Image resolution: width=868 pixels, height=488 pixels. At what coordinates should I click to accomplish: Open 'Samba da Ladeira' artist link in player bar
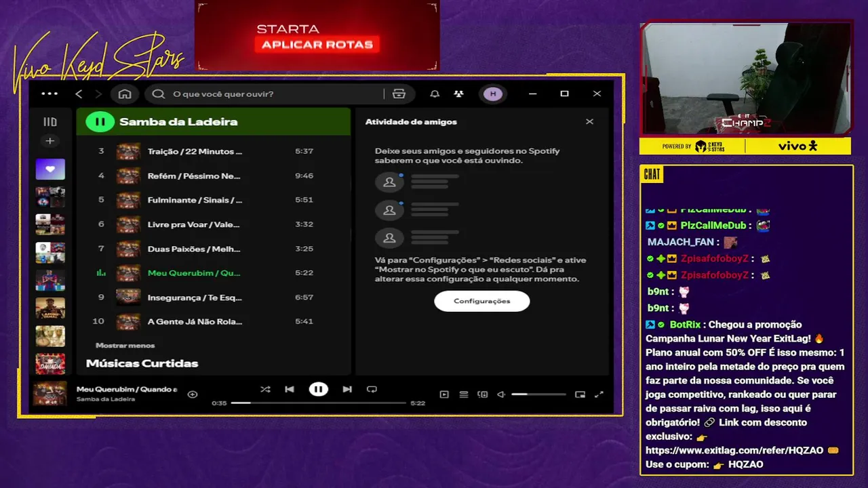[x=106, y=399]
